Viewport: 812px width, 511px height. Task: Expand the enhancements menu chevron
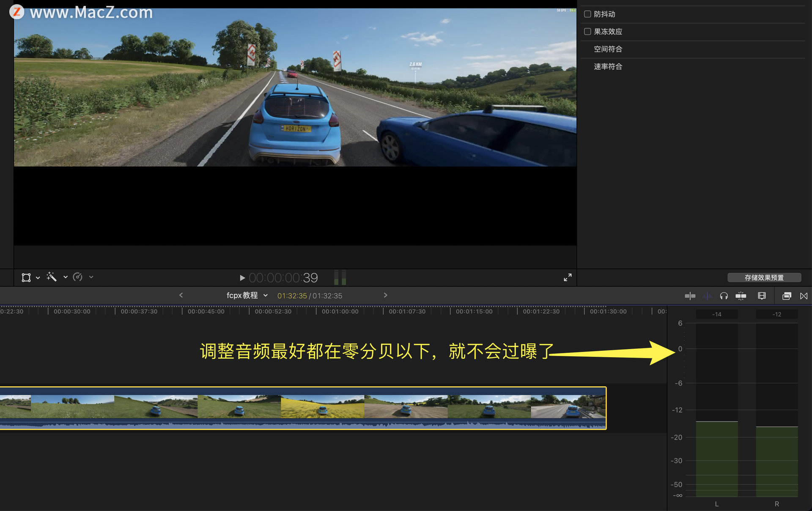click(x=66, y=277)
